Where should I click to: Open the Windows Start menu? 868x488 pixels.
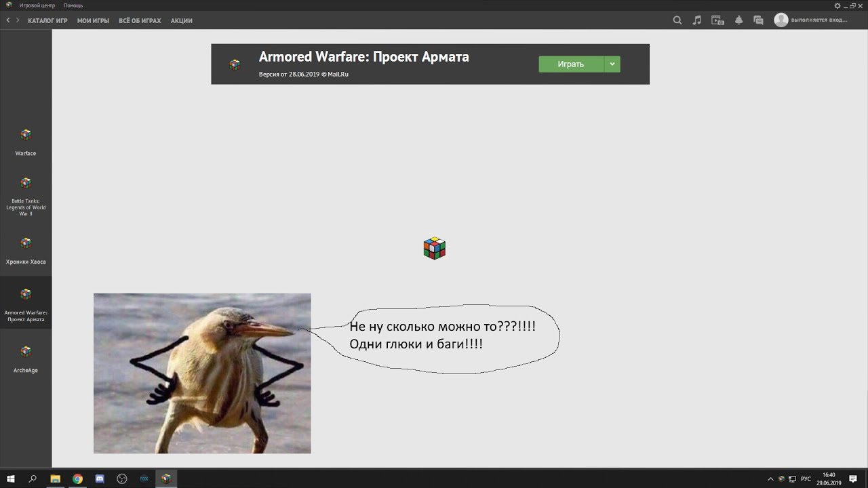[x=11, y=479]
